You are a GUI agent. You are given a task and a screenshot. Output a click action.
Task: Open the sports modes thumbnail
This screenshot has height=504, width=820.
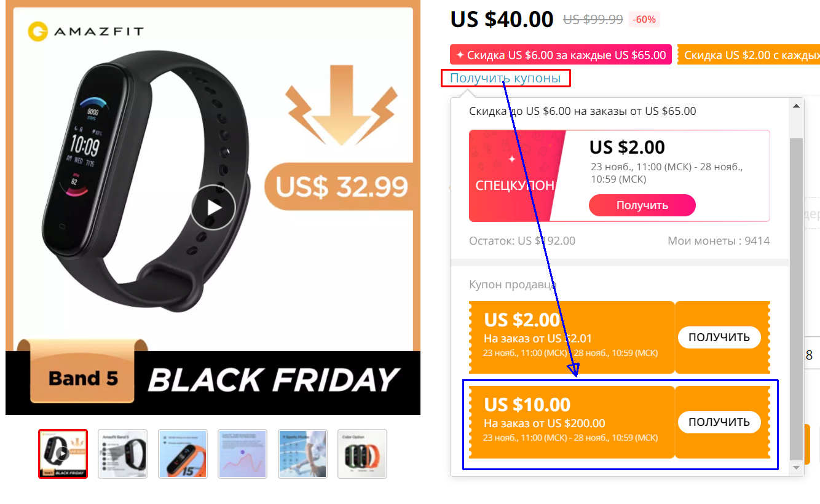point(302,454)
